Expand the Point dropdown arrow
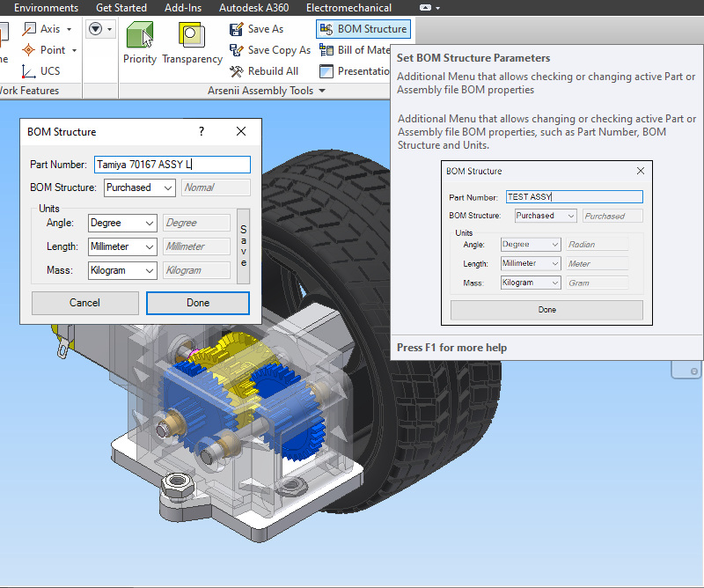The height and width of the screenshot is (588, 704). pos(74,50)
